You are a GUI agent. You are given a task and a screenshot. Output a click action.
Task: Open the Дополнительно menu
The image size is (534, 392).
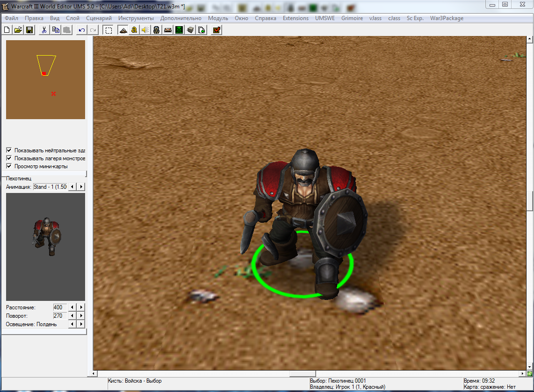181,18
